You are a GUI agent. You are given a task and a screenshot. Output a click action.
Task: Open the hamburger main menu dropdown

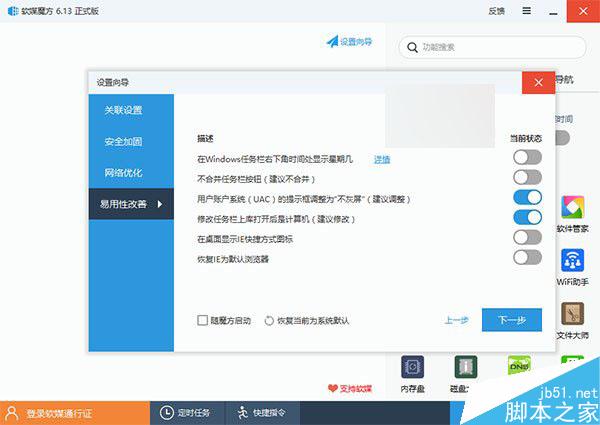(526, 12)
